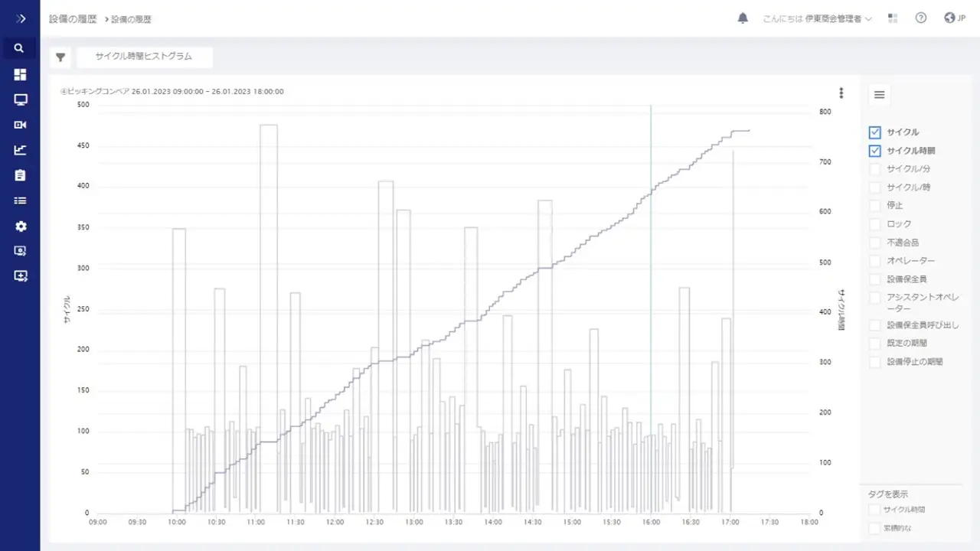Enable the 停止 checkbox

(x=875, y=206)
